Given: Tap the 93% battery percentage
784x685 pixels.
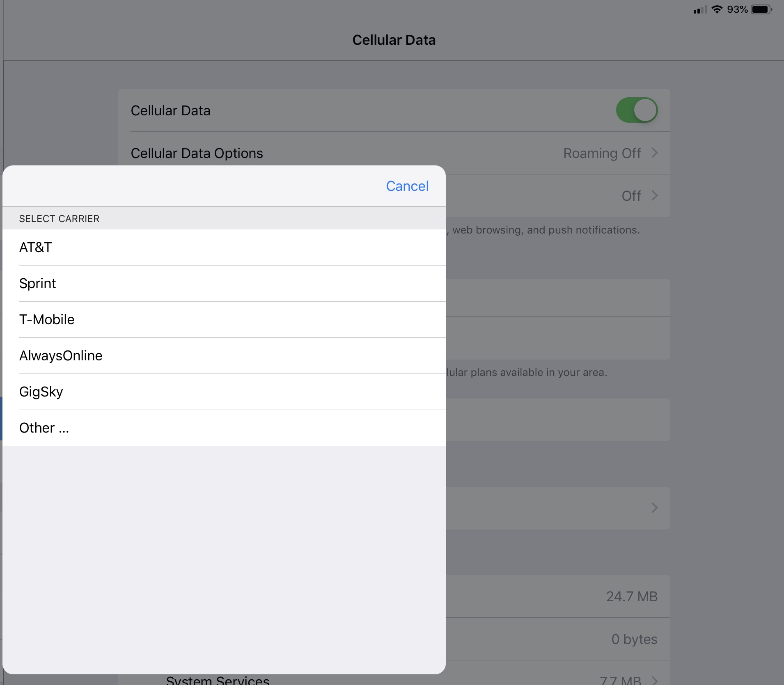Looking at the screenshot, I should [737, 9].
